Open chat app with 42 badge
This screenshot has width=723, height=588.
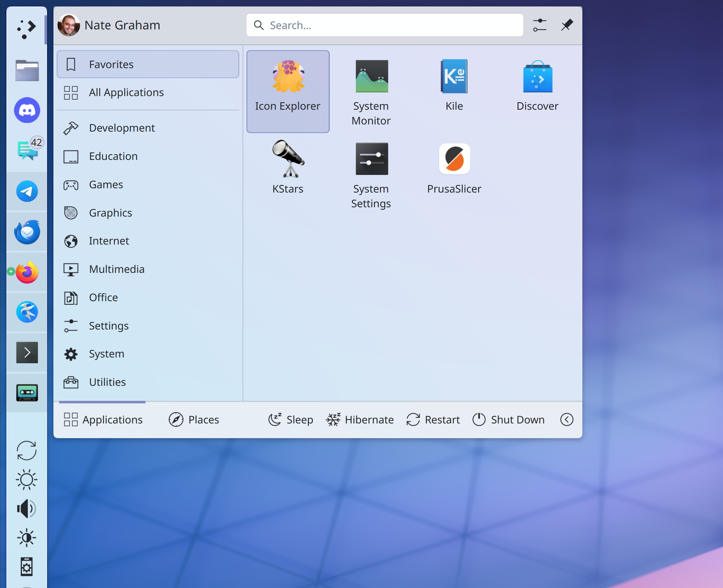(28, 150)
